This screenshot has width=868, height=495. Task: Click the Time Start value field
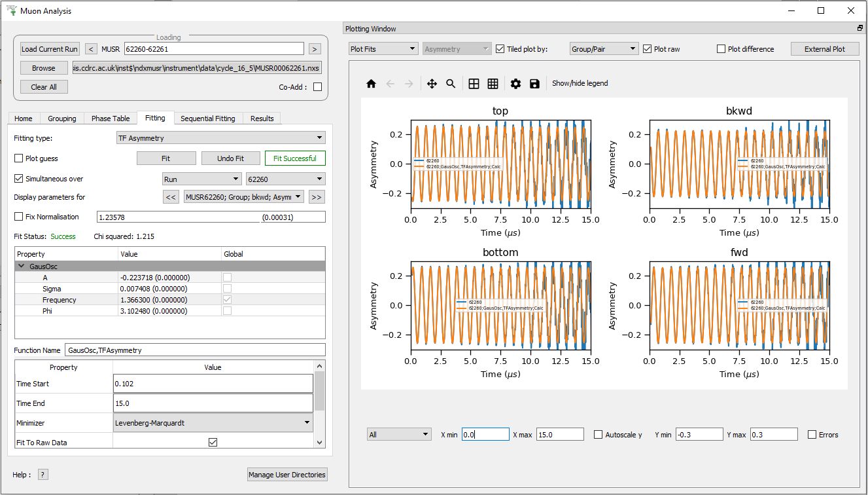pos(213,384)
